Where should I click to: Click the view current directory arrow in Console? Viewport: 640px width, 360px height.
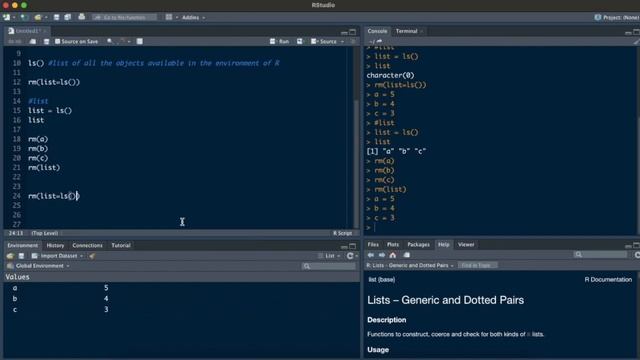point(379,41)
